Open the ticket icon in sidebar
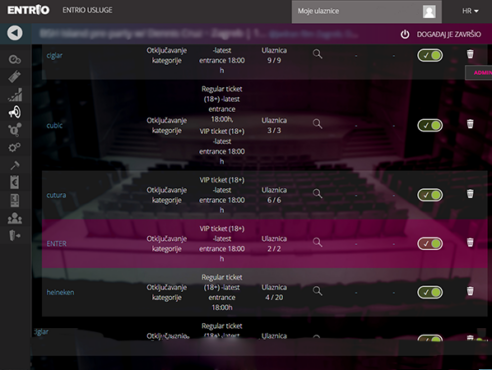Viewport: 492px width, 370px height. 14,77
